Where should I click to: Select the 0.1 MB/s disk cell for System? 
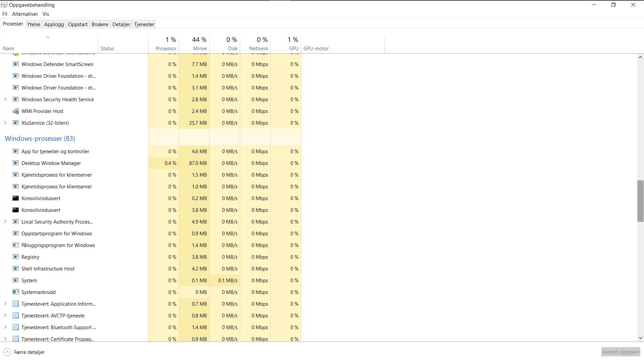coord(225,280)
